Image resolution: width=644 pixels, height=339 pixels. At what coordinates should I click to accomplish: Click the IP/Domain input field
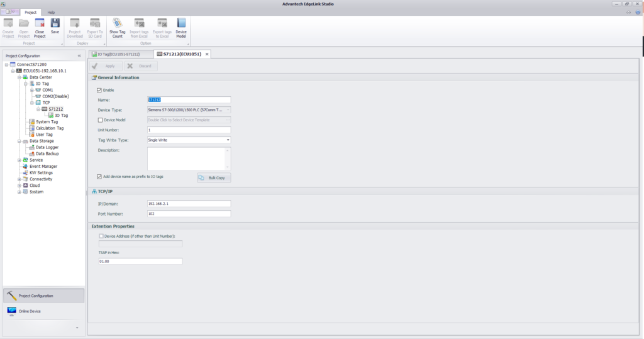tap(189, 204)
